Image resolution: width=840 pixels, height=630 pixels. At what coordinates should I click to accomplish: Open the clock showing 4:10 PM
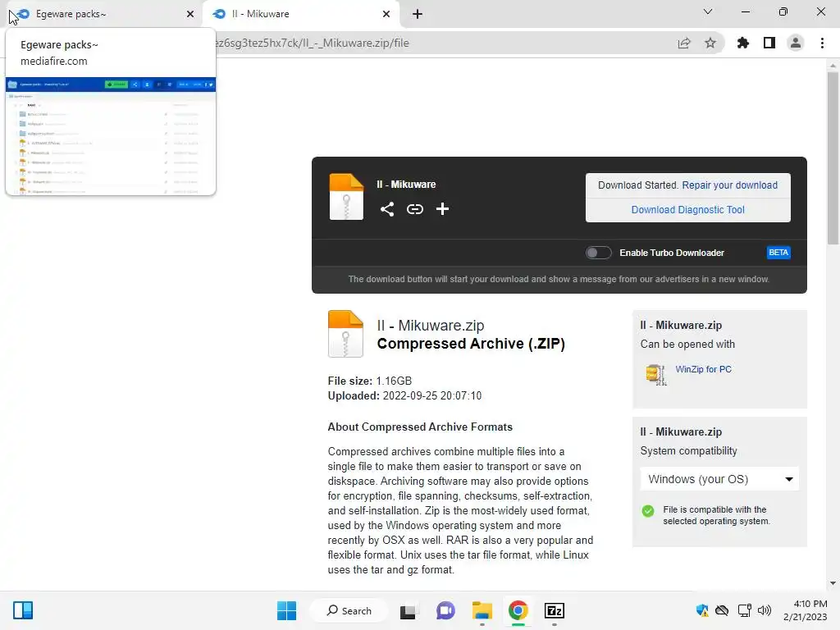[806, 610]
